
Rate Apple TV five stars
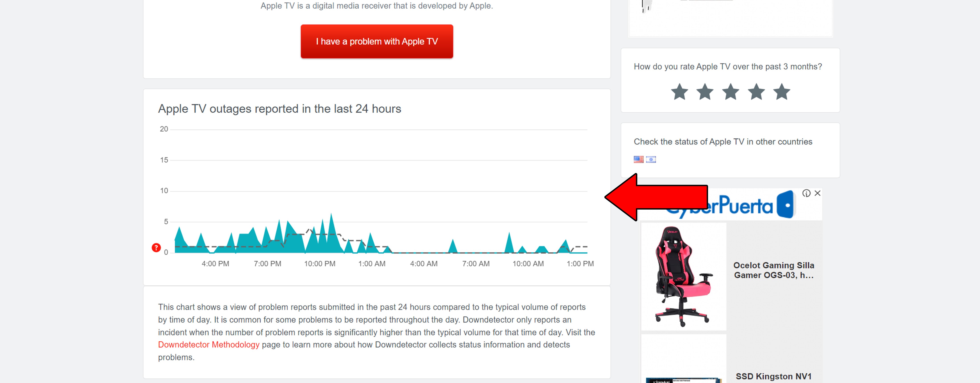click(x=782, y=92)
